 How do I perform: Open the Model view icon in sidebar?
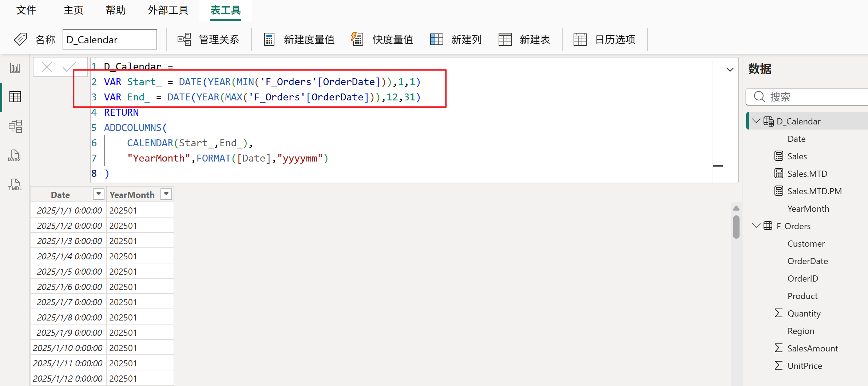(x=15, y=126)
